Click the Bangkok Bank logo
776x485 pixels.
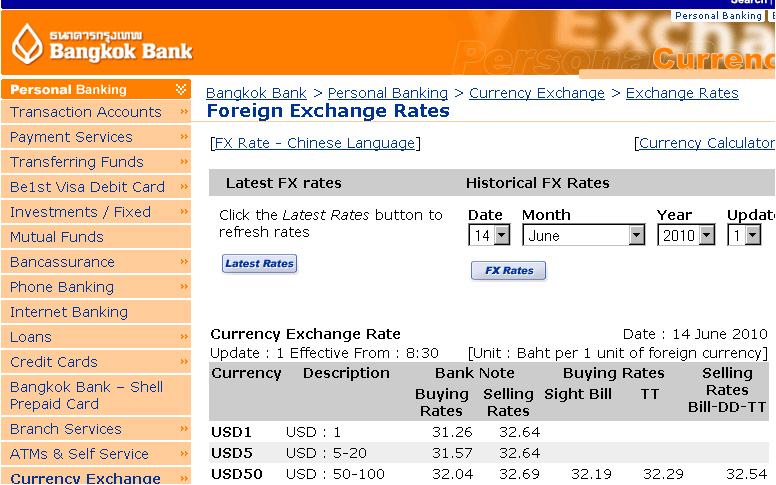point(101,44)
